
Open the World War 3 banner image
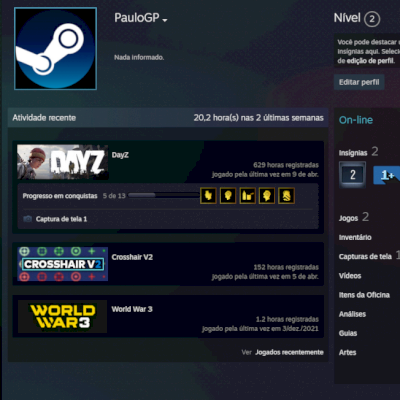(x=63, y=316)
